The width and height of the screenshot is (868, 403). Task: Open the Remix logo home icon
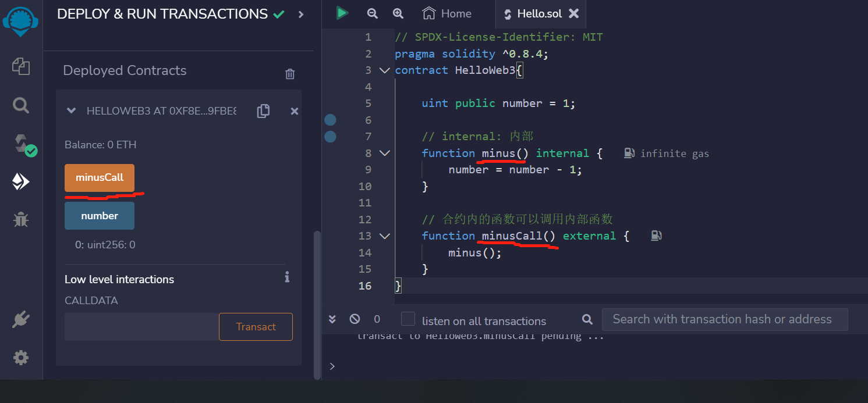point(21,21)
